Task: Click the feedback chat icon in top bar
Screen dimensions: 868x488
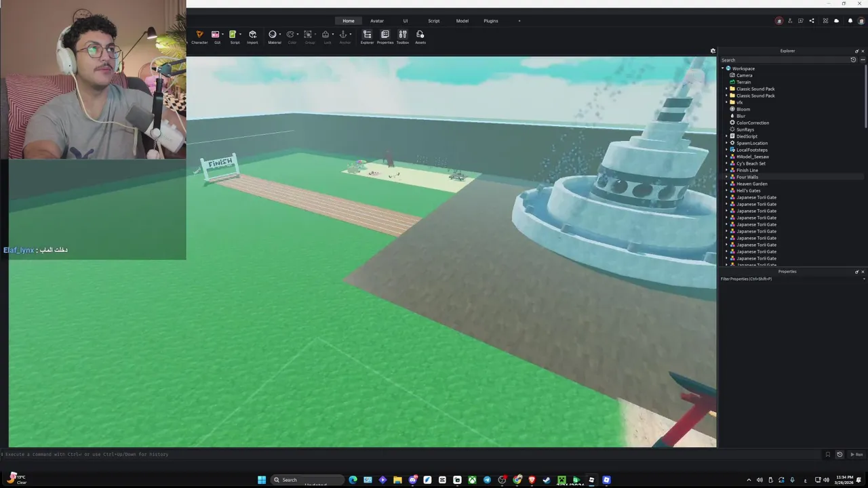Action: (801, 21)
